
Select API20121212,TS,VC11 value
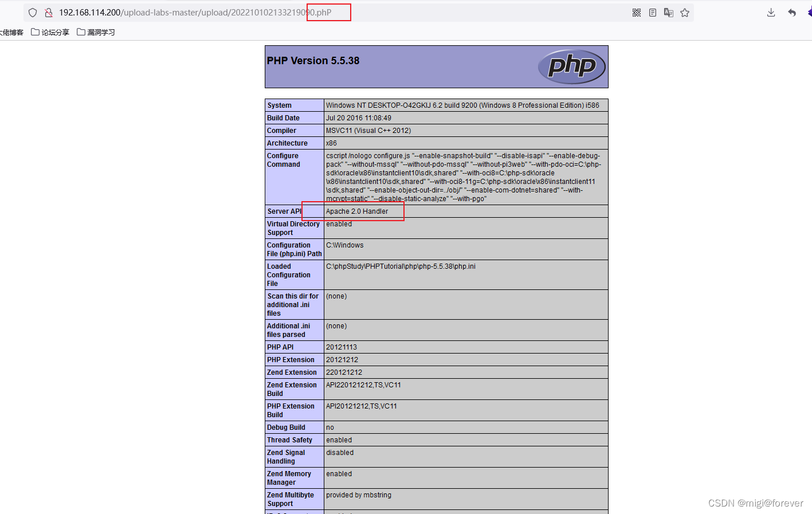[x=362, y=406]
